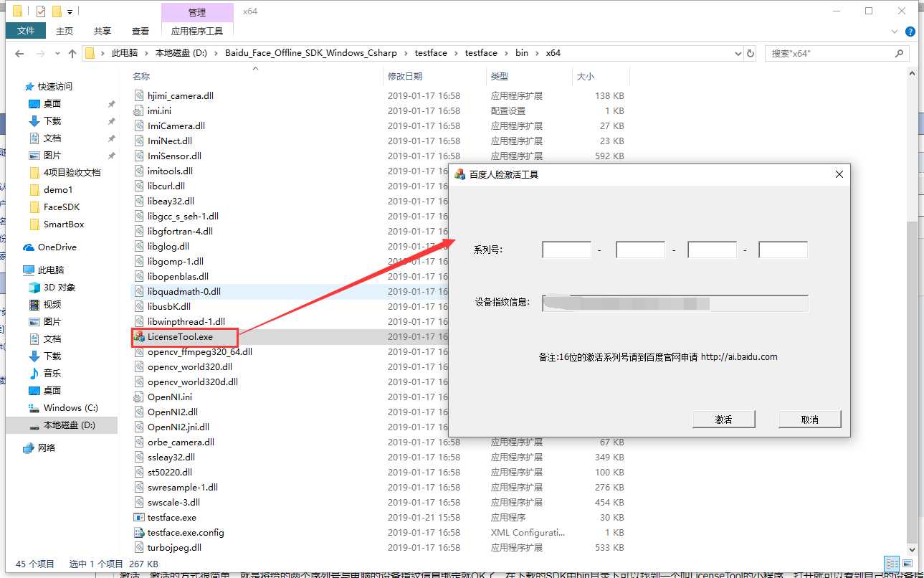Switch to large icons view in status bar
924x578 pixels.
pyautogui.click(x=906, y=564)
